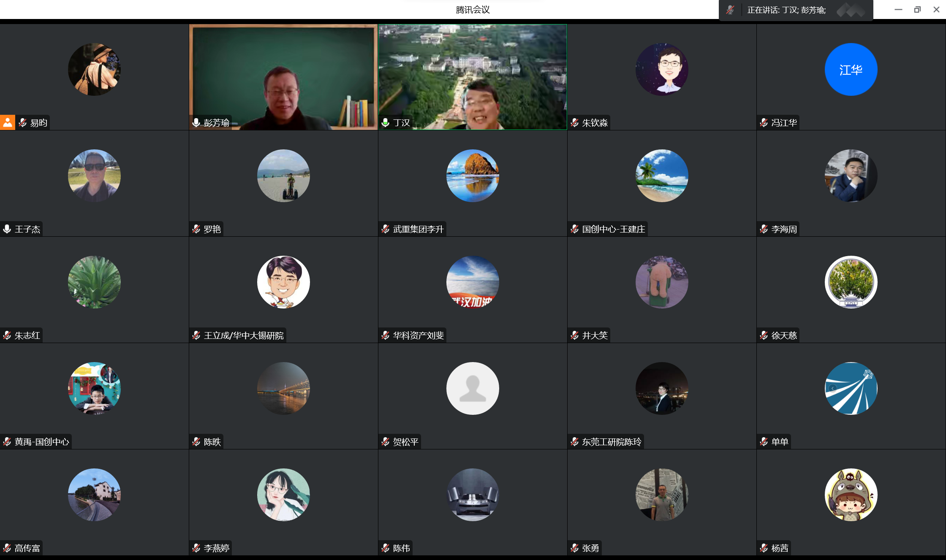The width and height of the screenshot is (946, 560).
Task: Click 高传富's riverside house avatar
Action: coord(94,495)
